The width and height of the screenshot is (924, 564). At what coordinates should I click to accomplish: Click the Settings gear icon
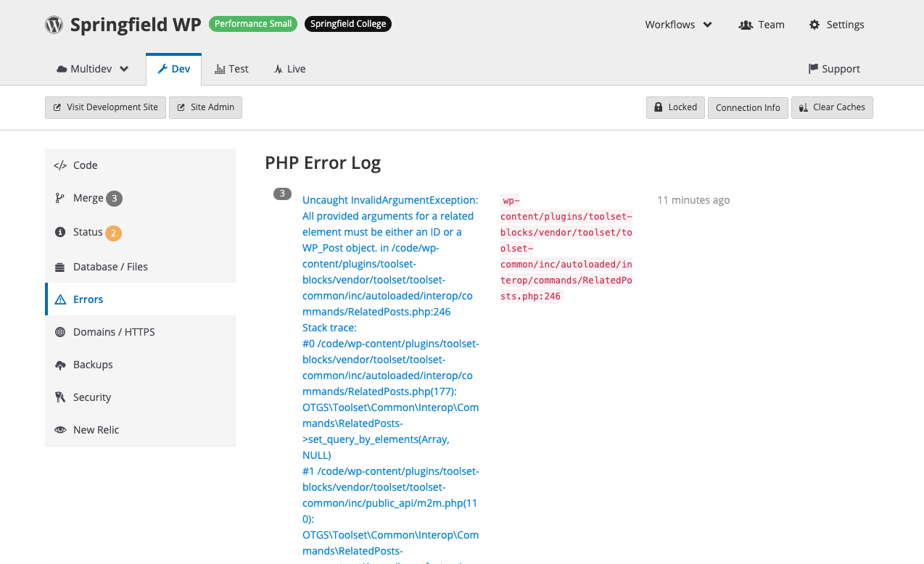[x=814, y=25]
